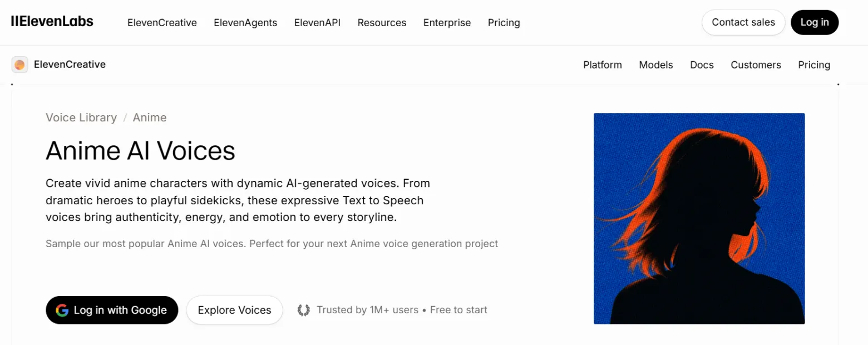Go to Pricing in top navigation

point(504,23)
